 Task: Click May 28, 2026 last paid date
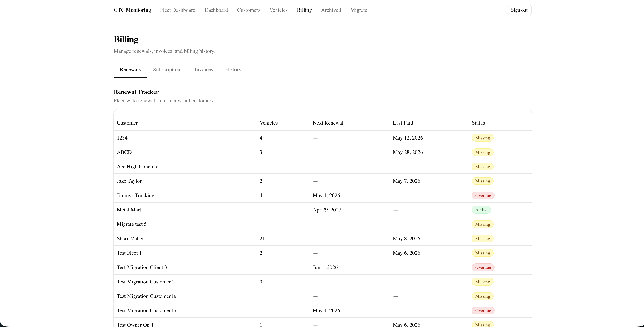pos(408,152)
